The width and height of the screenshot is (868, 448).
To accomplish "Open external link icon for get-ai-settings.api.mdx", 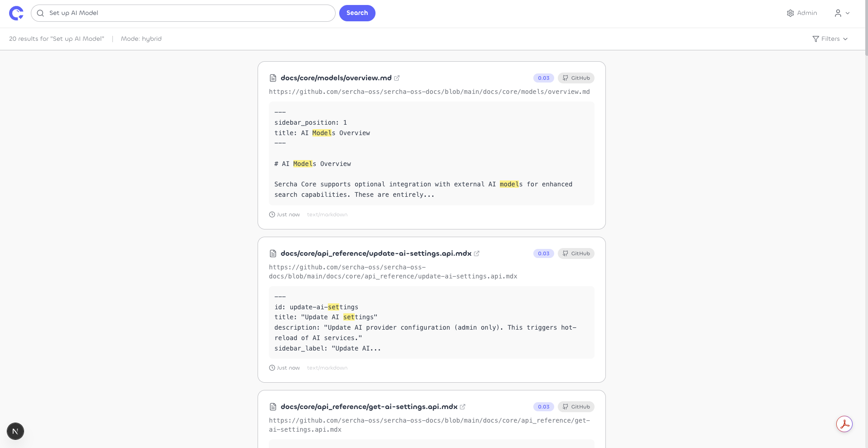I will click(463, 407).
